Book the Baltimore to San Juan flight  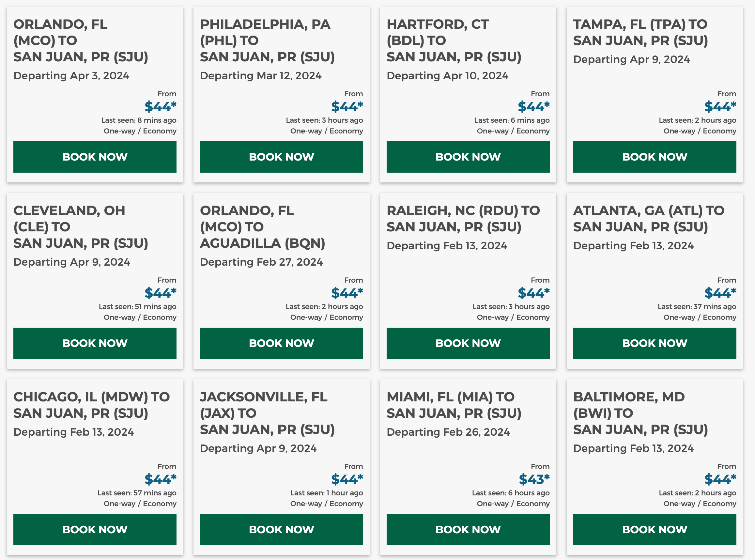pos(655,530)
